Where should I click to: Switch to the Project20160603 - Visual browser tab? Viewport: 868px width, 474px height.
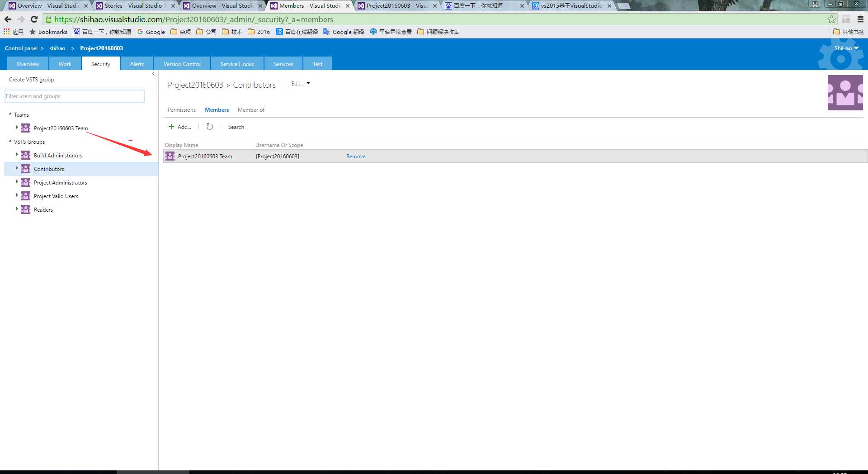pos(396,6)
